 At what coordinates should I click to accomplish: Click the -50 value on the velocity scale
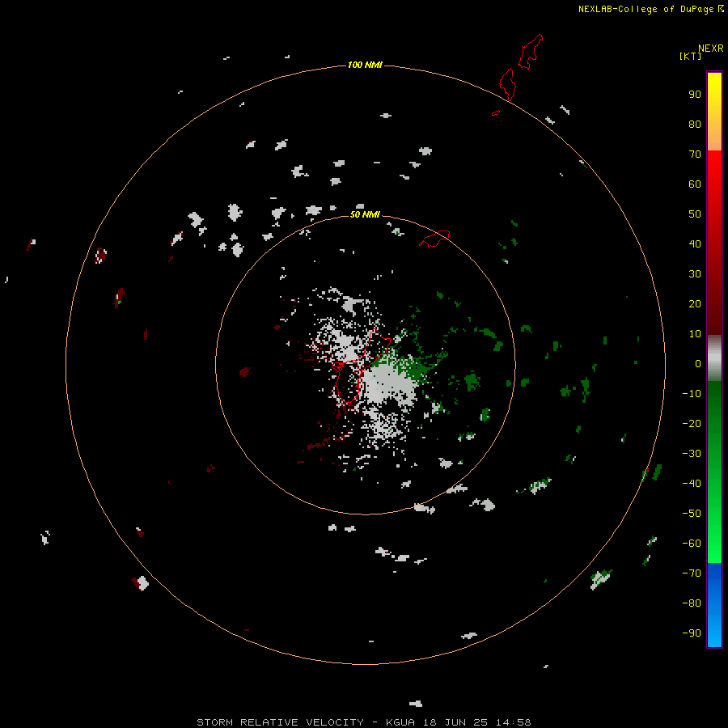(692, 514)
